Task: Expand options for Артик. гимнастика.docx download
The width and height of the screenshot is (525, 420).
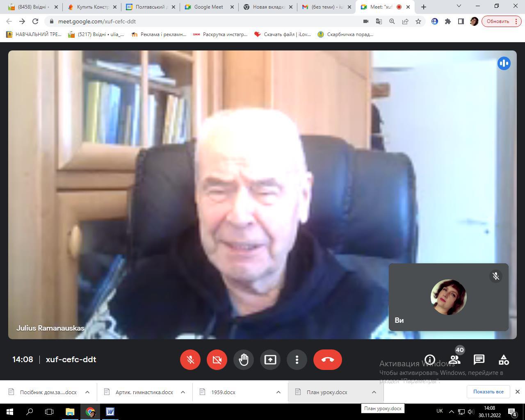Action: pyautogui.click(x=183, y=392)
